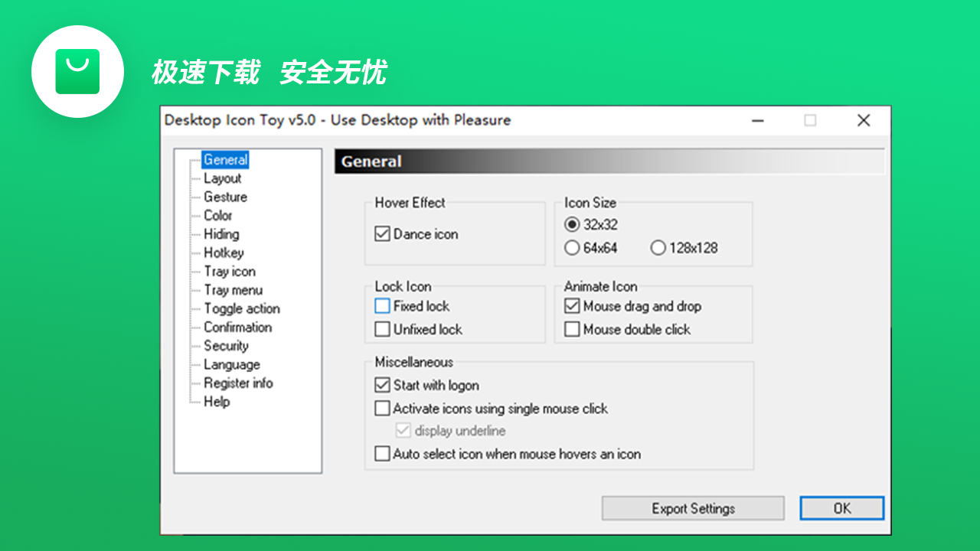
Task: Enable Auto select icon on hover
Action: pos(383,454)
